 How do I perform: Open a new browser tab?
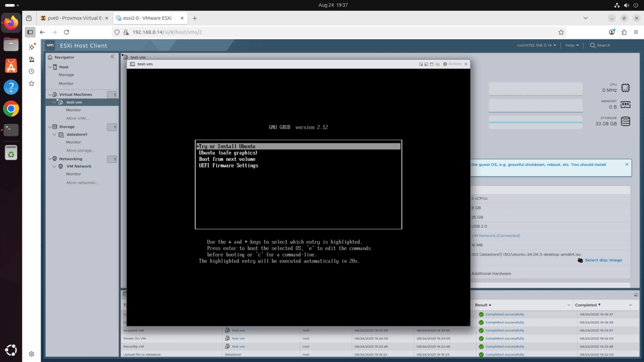tap(195, 18)
